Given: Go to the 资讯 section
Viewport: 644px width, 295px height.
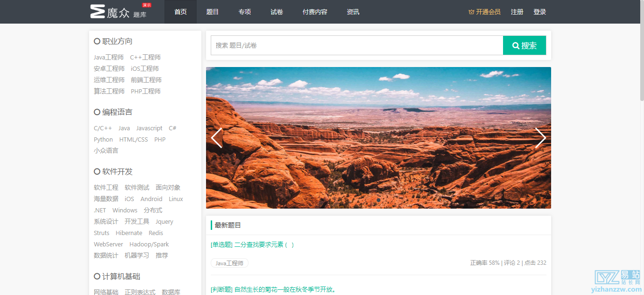Looking at the screenshot, I should pyautogui.click(x=353, y=12).
